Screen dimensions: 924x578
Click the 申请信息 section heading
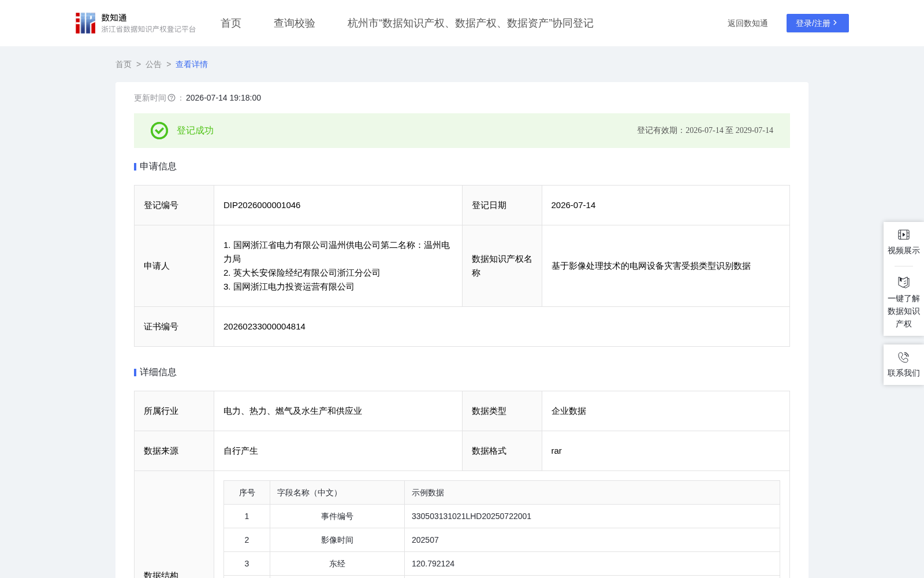[158, 166]
